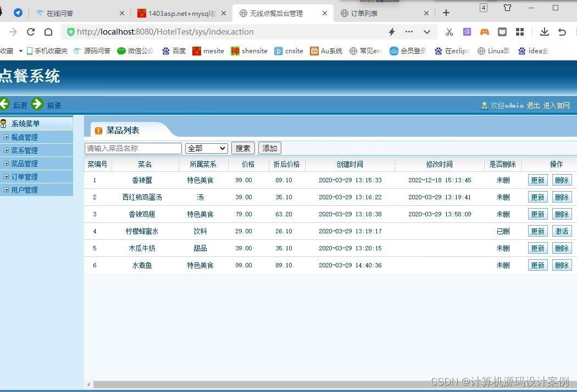Click the 添加 add button
The width and height of the screenshot is (577, 392).
tap(270, 148)
